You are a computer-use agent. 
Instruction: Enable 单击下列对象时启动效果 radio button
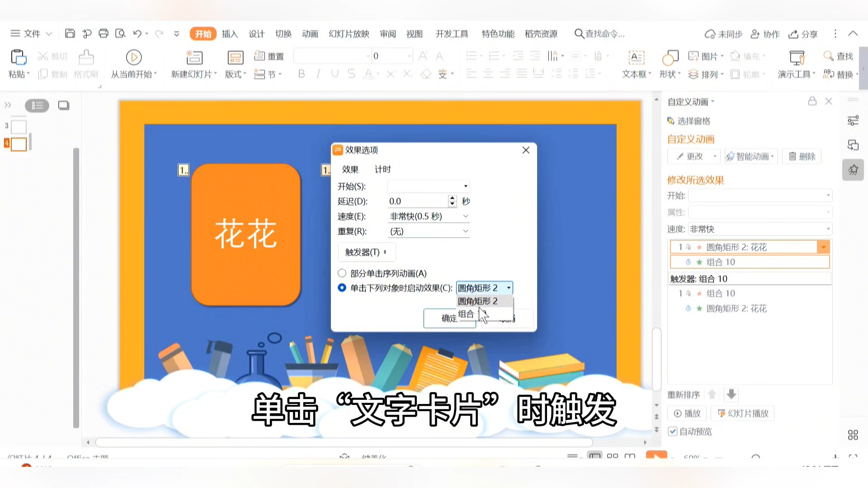click(342, 288)
